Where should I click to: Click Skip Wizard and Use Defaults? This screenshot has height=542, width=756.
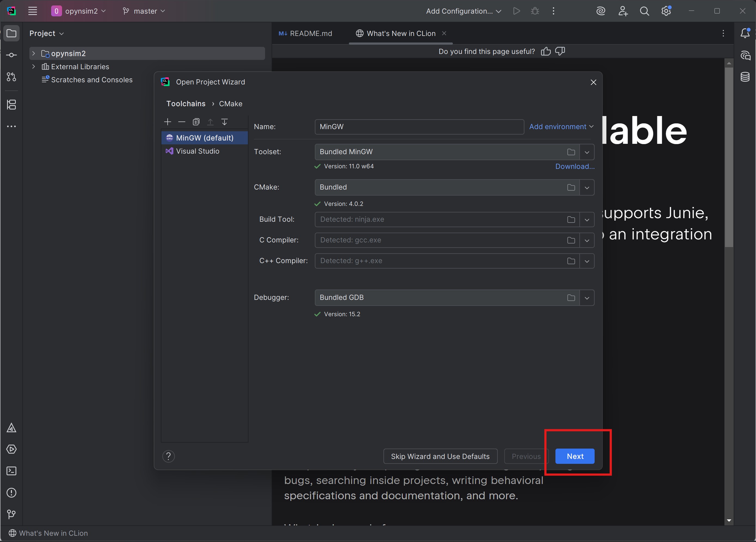(440, 456)
